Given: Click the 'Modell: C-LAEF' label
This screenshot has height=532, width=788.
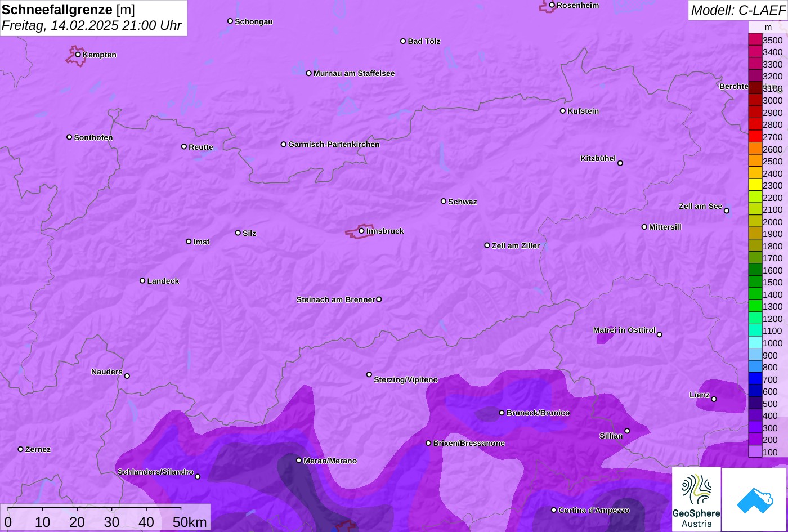Looking at the screenshot, I should coord(737,10).
